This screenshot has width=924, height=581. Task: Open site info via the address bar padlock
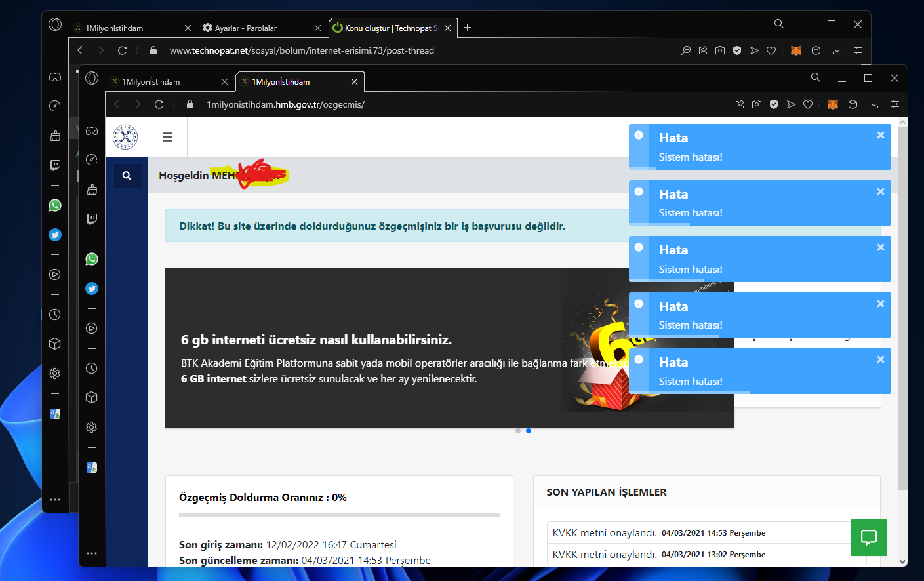pyautogui.click(x=190, y=104)
